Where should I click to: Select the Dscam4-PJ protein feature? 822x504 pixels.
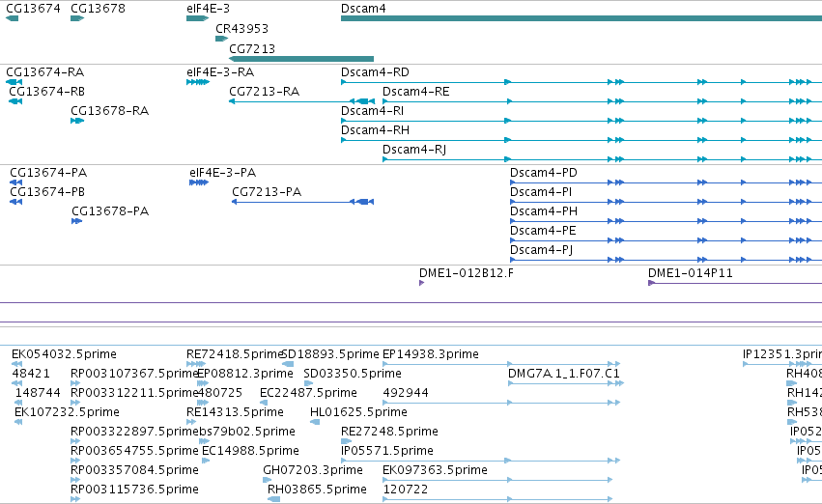tap(666, 260)
